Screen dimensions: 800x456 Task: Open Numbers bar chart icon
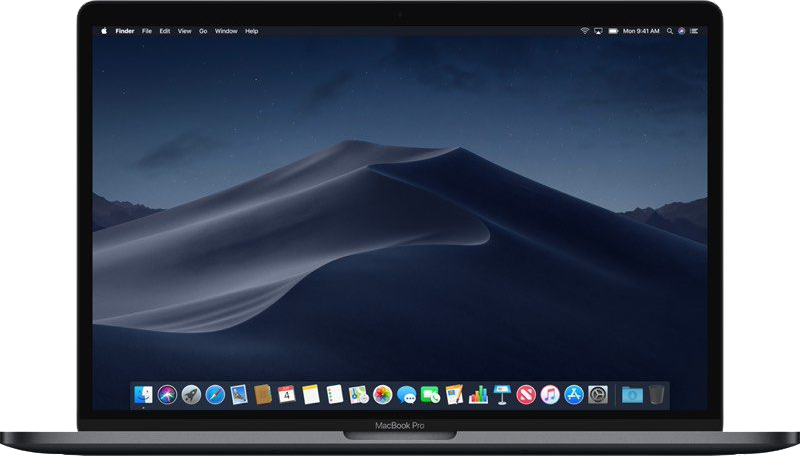(478, 395)
